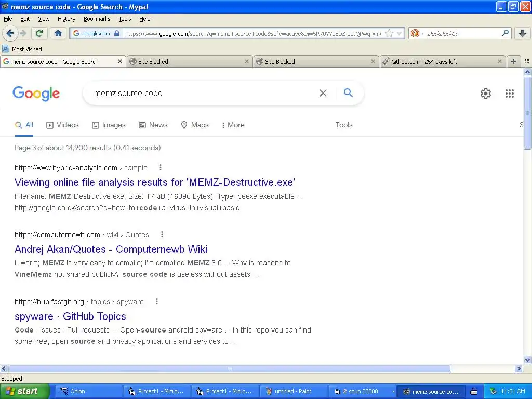Image resolution: width=532 pixels, height=399 pixels.
Task: Open DuckDuckGo search engine selector
Action: coord(417,33)
